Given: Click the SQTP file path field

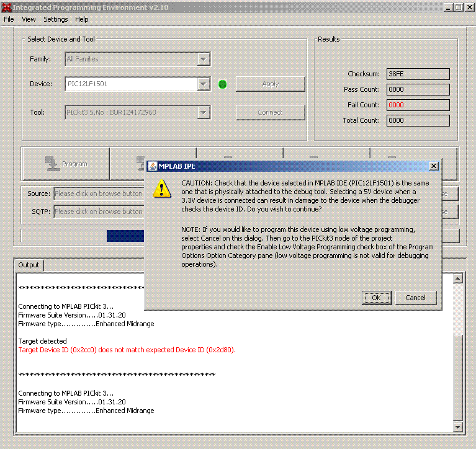Looking at the screenshot, I should 99,211.
